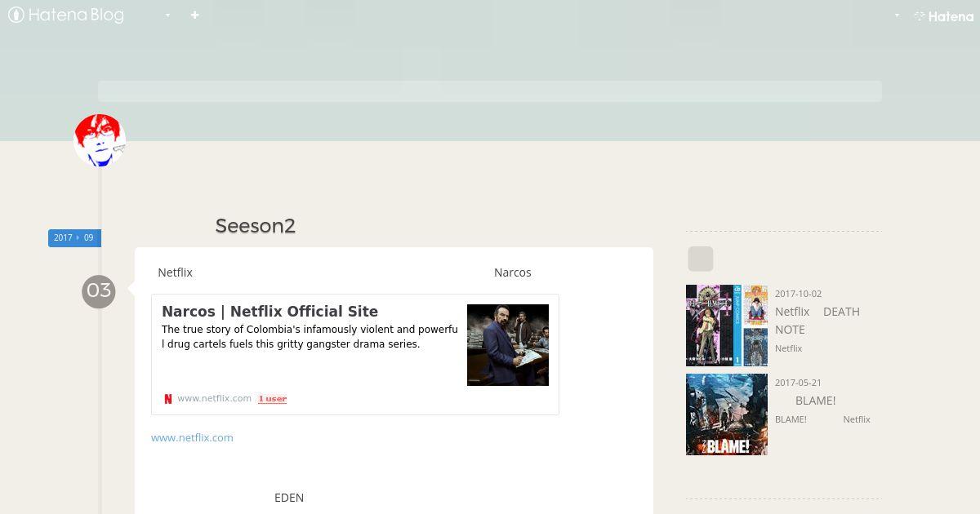Open the BLAME! poster thumbnail

(727, 414)
